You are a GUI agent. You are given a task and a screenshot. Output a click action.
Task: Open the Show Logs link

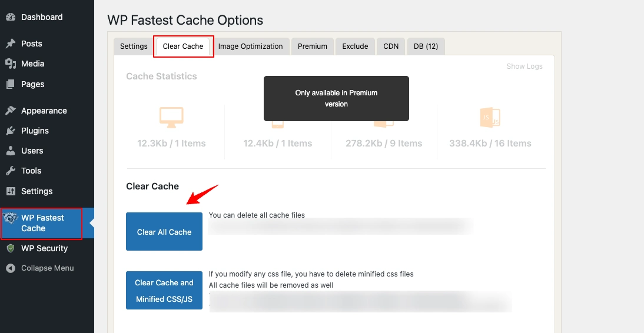525,66
